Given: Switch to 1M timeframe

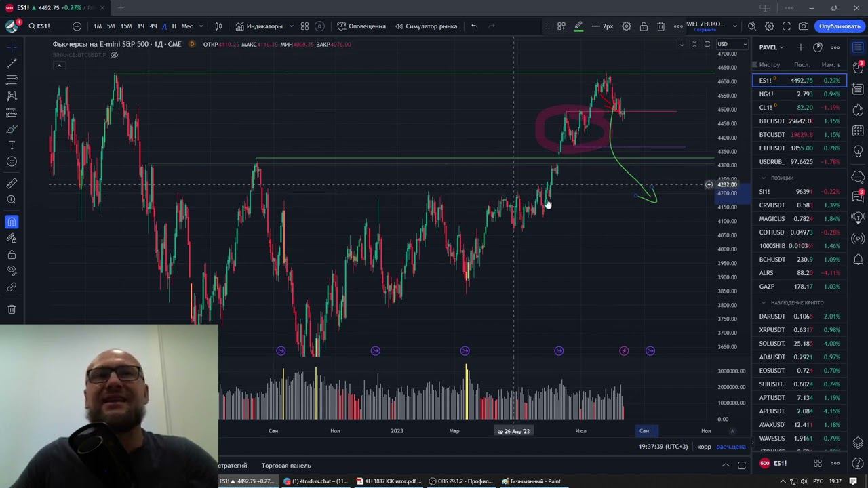Looking at the screenshot, I should pos(98,26).
